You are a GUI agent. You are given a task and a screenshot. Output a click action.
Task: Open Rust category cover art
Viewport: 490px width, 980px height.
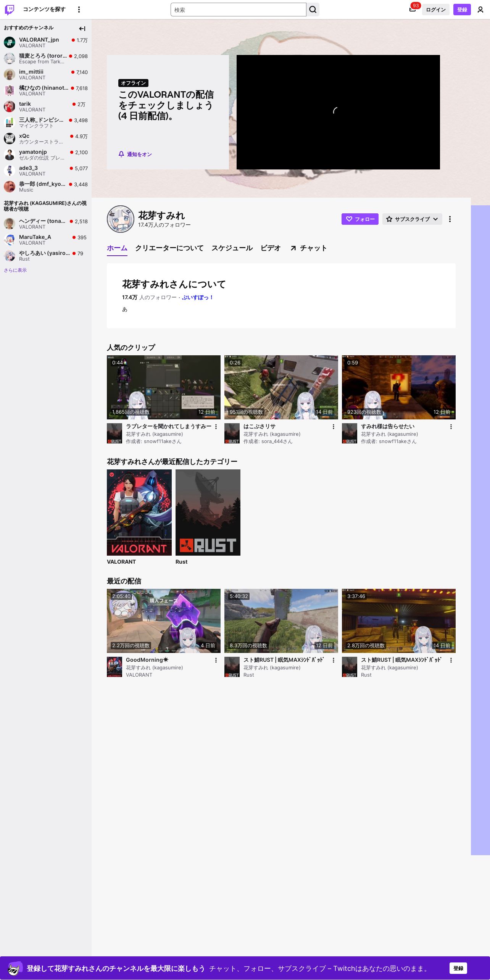[x=208, y=513]
